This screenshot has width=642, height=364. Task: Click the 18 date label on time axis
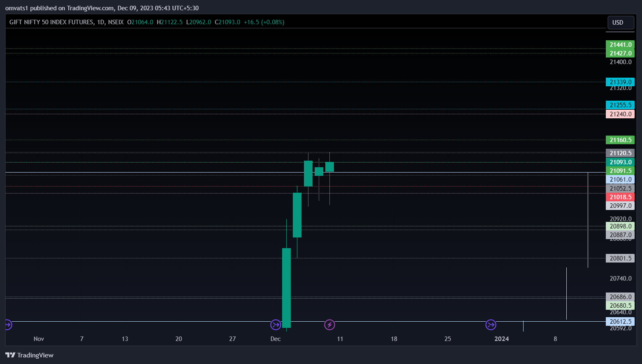pos(394,339)
